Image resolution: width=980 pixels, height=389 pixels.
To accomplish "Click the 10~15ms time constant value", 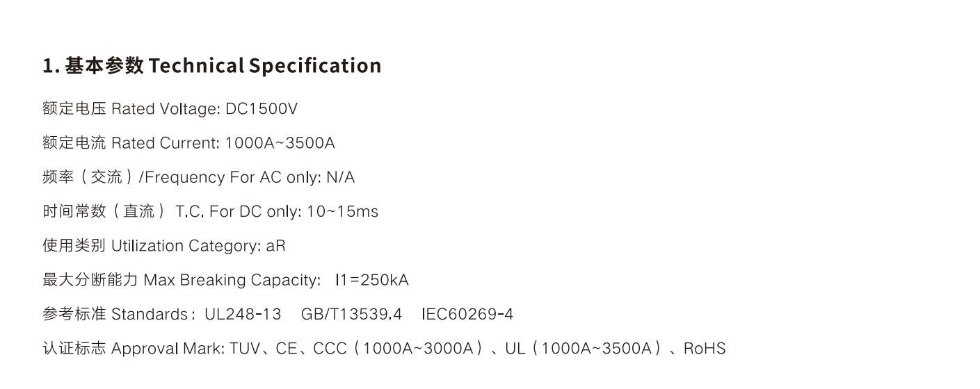I will 342,211.
